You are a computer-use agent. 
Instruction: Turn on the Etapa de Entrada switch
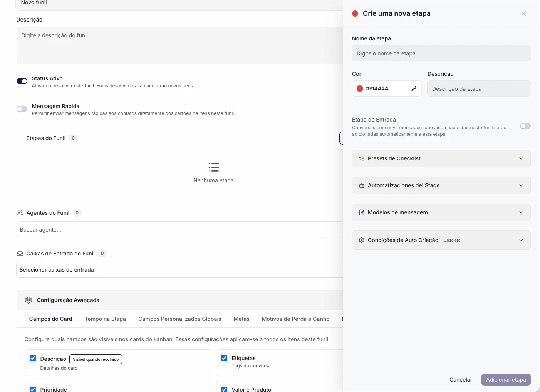point(525,126)
